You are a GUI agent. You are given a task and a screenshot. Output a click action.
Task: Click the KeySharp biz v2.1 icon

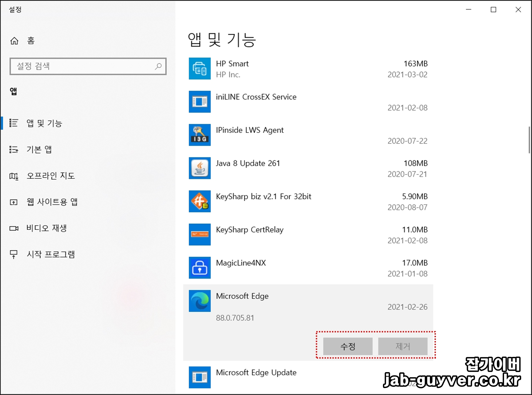click(x=199, y=201)
